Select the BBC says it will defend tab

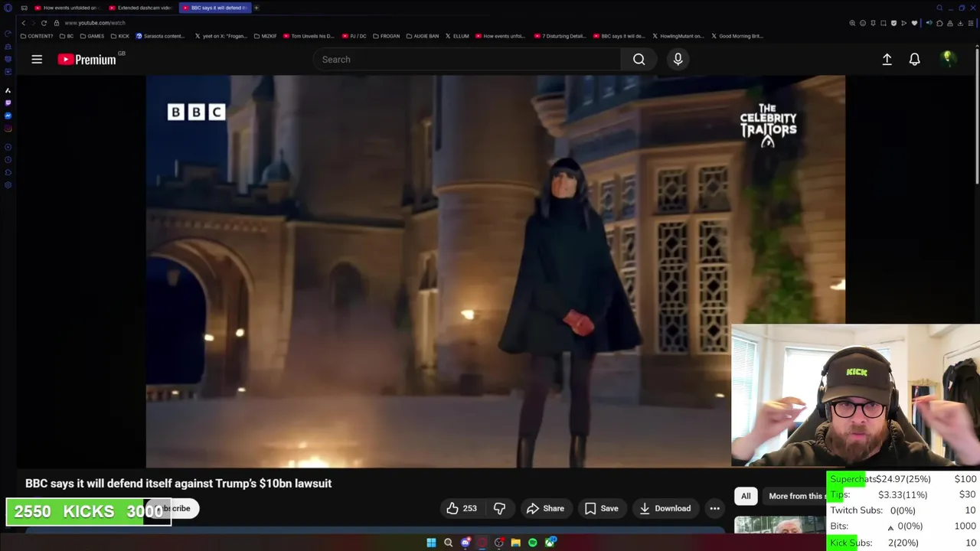click(215, 8)
